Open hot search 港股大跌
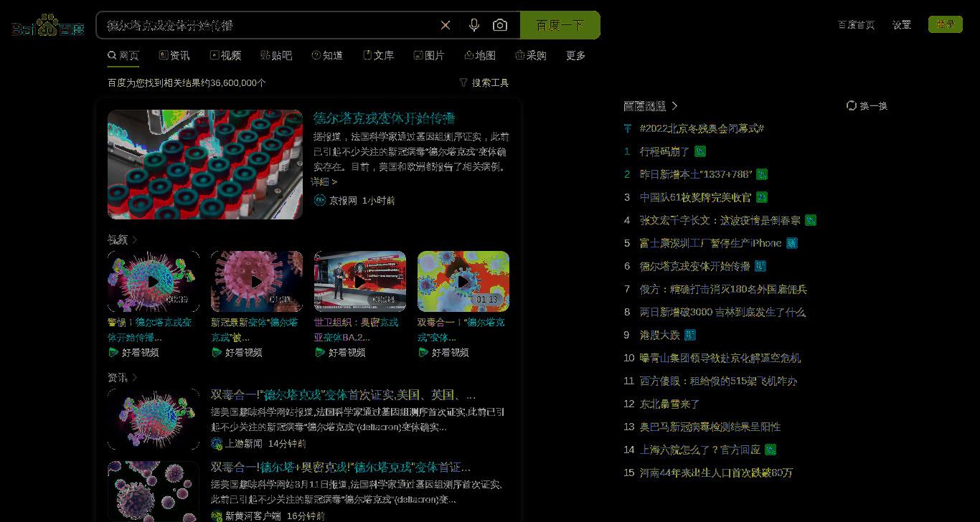Viewport: 980px width, 522px height. (x=659, y=335)
